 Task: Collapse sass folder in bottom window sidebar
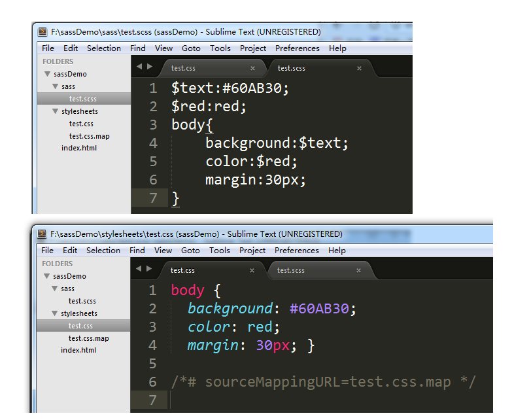point(54,289)
